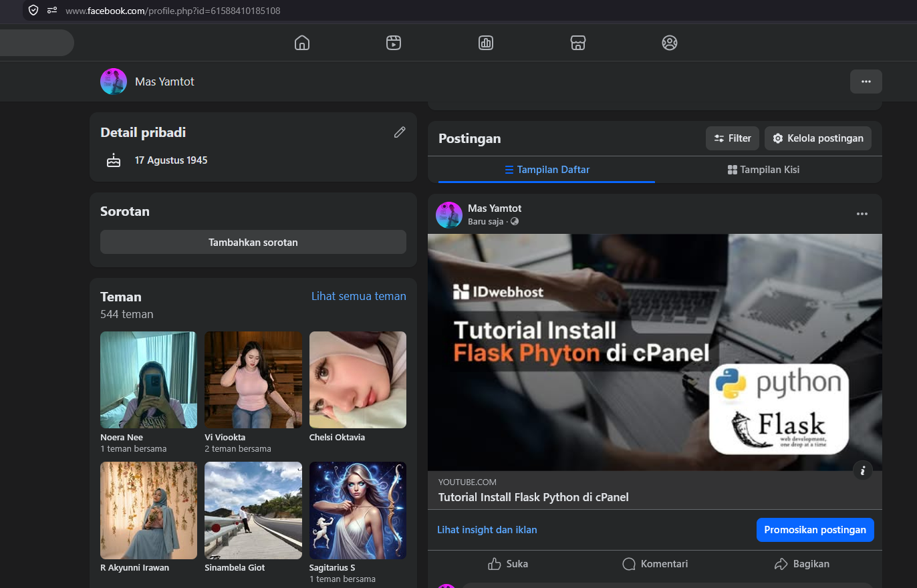Open profile header three-dot menu

click(866, 82)
